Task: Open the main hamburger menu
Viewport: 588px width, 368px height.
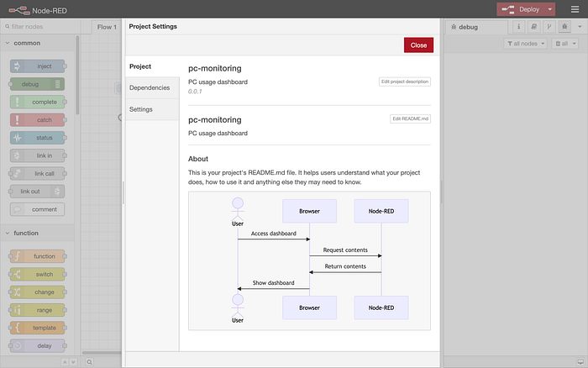Action: pyautogui.click(x=574, y=9)
